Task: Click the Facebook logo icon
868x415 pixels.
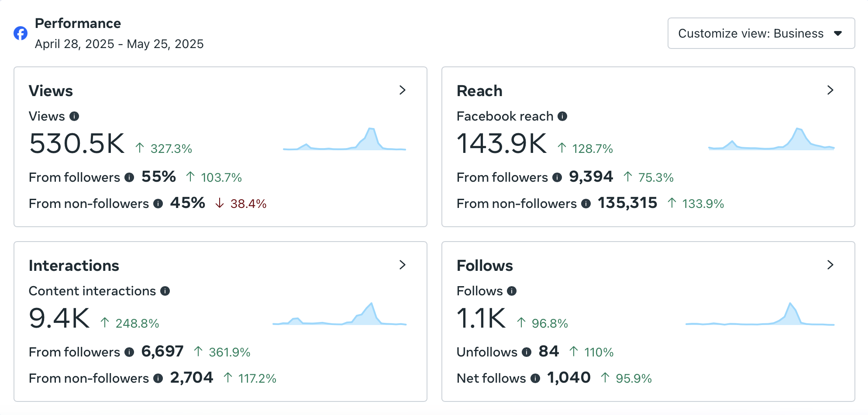Action: point(21,33)
